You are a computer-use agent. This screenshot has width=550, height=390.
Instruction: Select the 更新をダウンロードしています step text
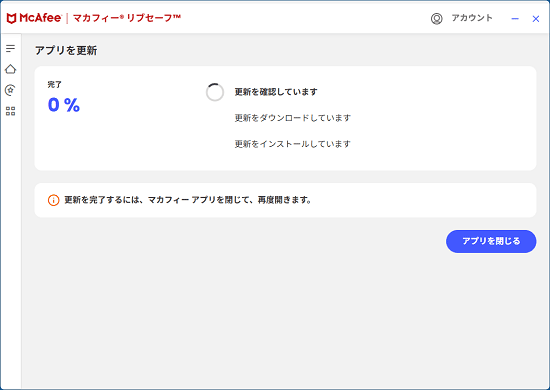(293, 118)
